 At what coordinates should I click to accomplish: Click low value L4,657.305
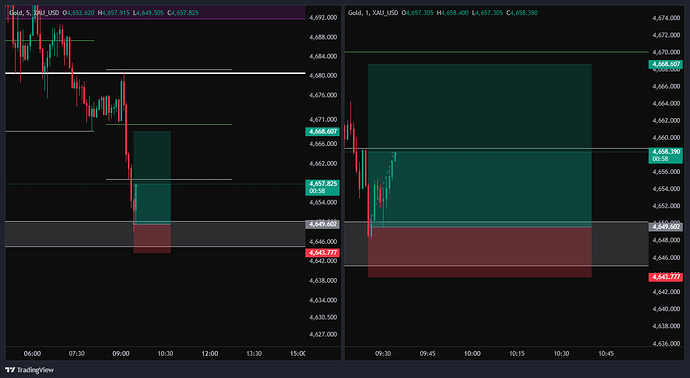click(x=487, y=13)
